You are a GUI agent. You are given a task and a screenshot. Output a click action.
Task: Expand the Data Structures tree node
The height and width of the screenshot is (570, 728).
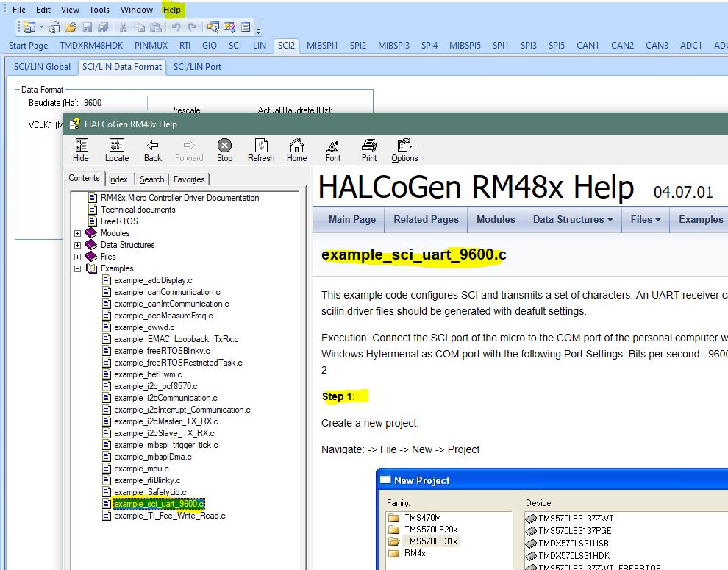(77, 245)
